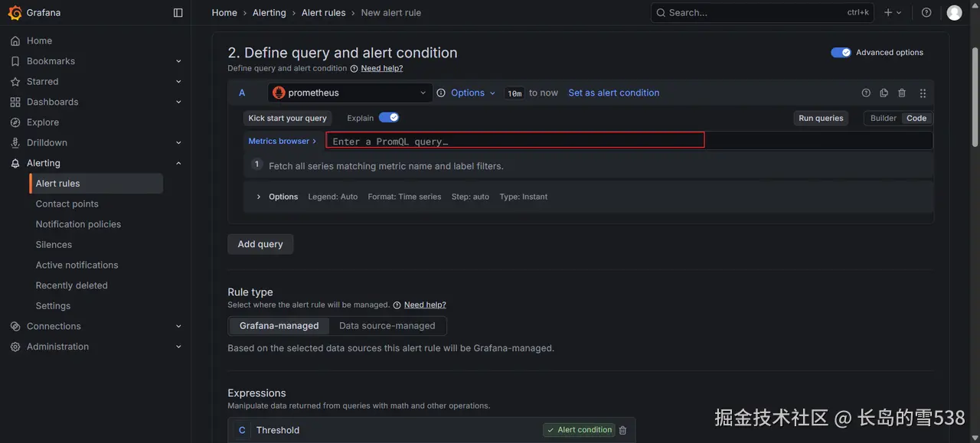980x443 pixels.
Task: Open the user profile avatar
Action: pos(954,13)
